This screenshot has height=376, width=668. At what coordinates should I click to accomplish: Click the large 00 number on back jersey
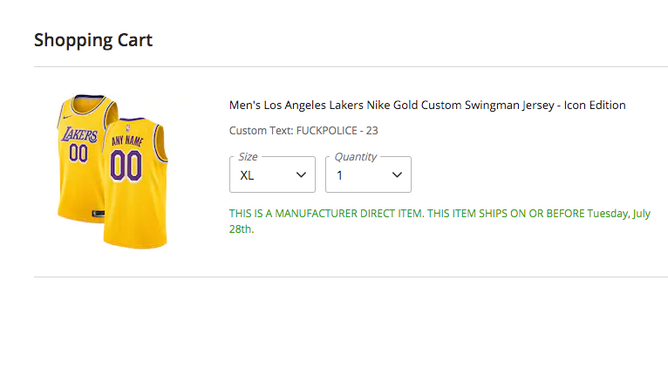(126, 166)
